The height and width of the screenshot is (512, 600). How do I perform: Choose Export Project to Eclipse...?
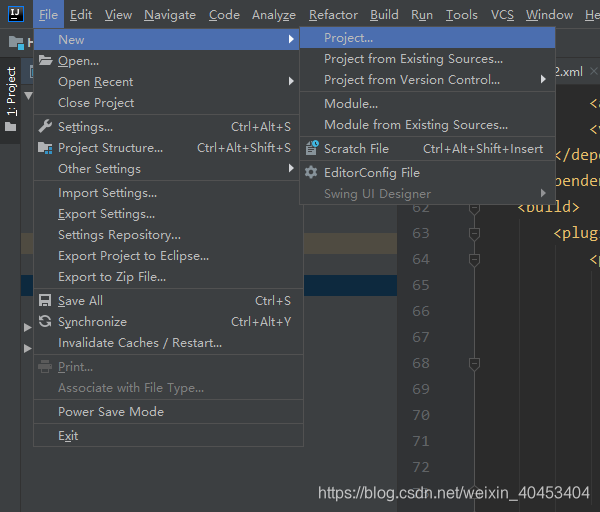click(x=168, y=256)
